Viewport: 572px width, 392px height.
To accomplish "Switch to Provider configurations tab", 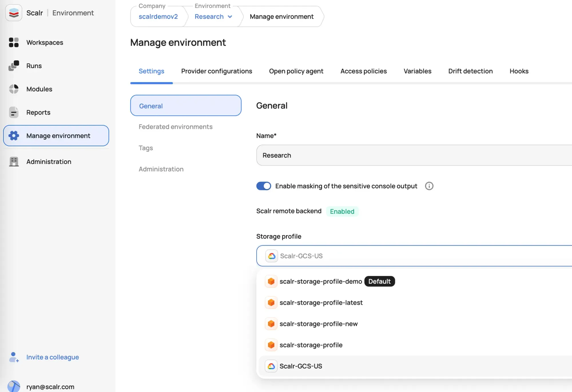I will click(217, 71).
